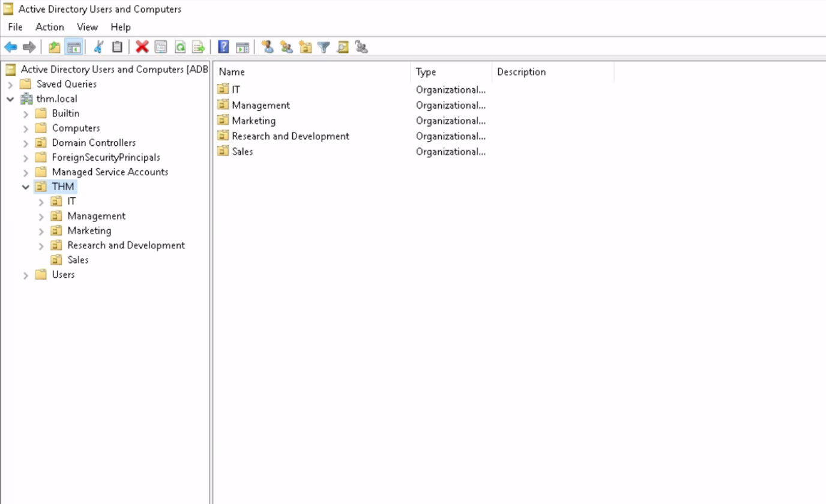Click the Sales folder icon in list
The height and width of the screenshot is (504, 826).
223,151
